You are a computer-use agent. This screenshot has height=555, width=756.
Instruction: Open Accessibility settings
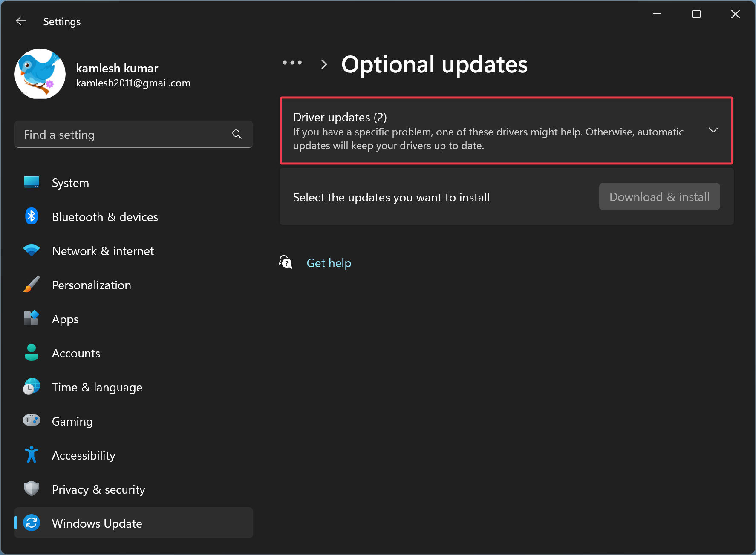click(x=133, y=455)
